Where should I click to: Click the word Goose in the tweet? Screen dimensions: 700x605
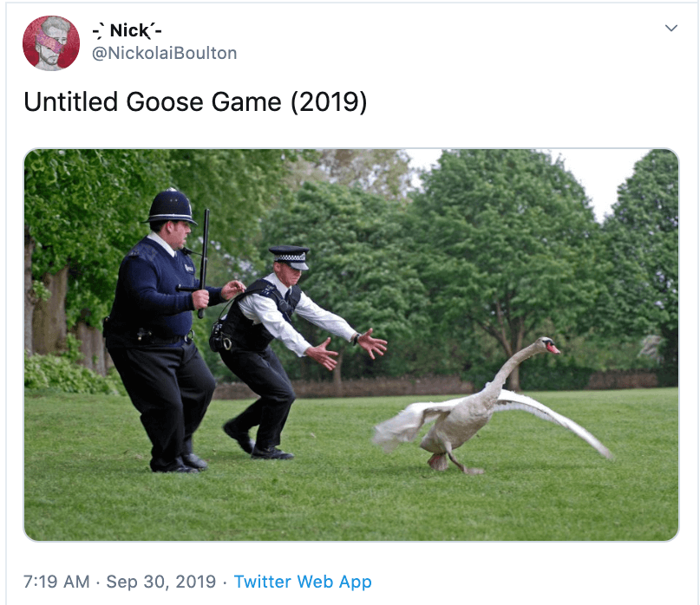[x=165, y=101]
